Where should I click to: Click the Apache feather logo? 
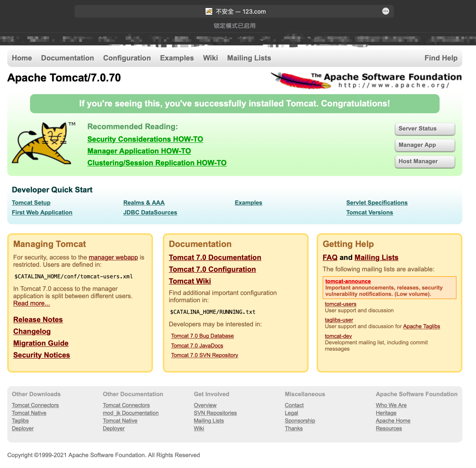[300, 81]
